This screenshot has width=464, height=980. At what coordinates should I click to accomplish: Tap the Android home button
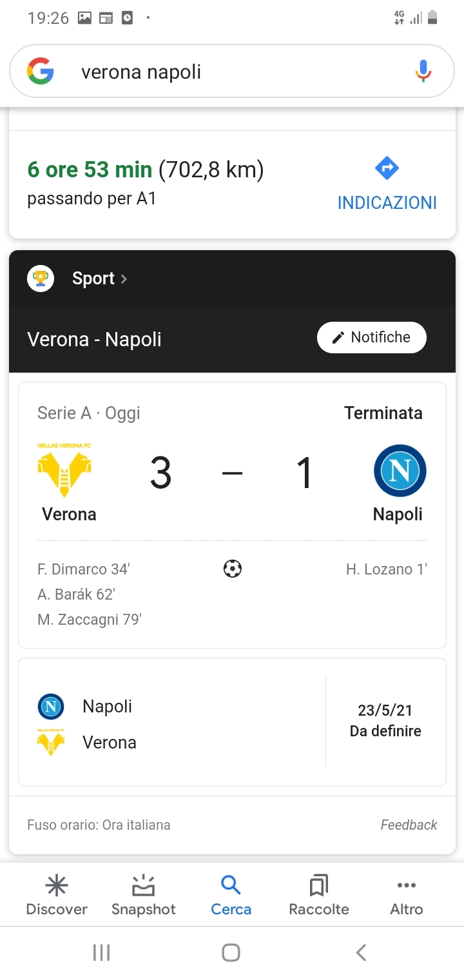(x=231, y=952)
